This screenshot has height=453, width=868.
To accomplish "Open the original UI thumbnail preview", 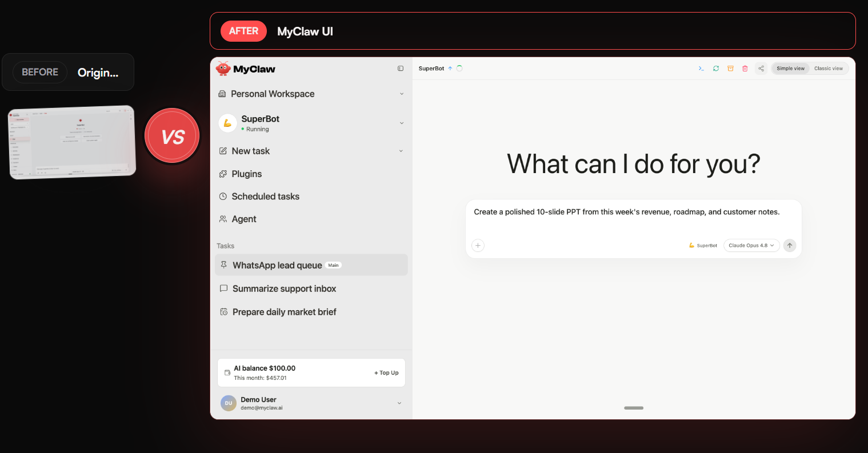I will pyautogui.click(x=72, y=142).
